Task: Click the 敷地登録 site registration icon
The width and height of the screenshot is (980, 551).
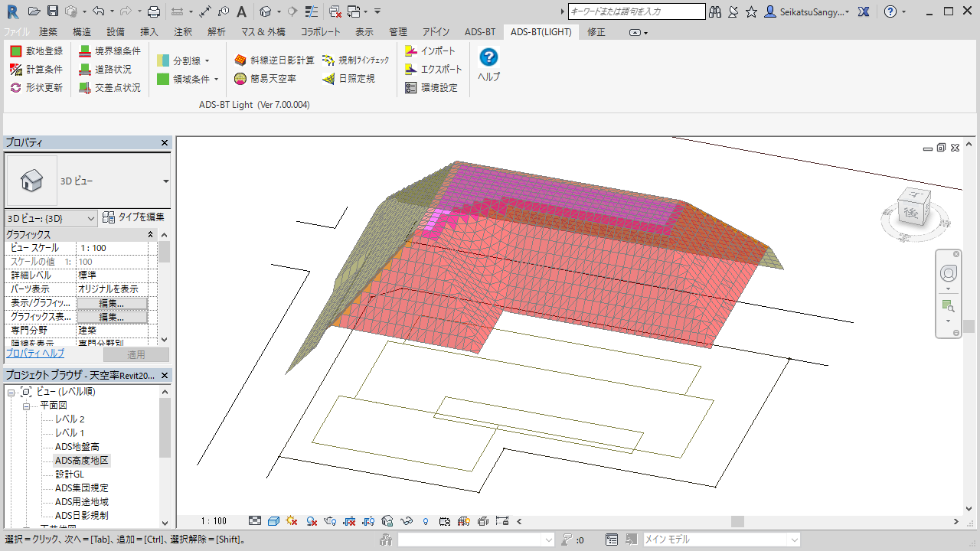Action: click(x=16, y=51)
